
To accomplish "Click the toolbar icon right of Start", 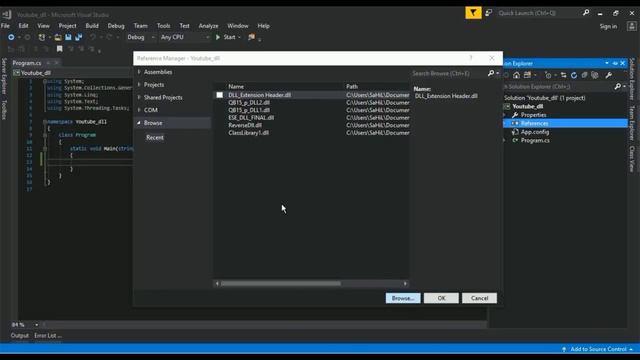I will click(x=251, y=37).
